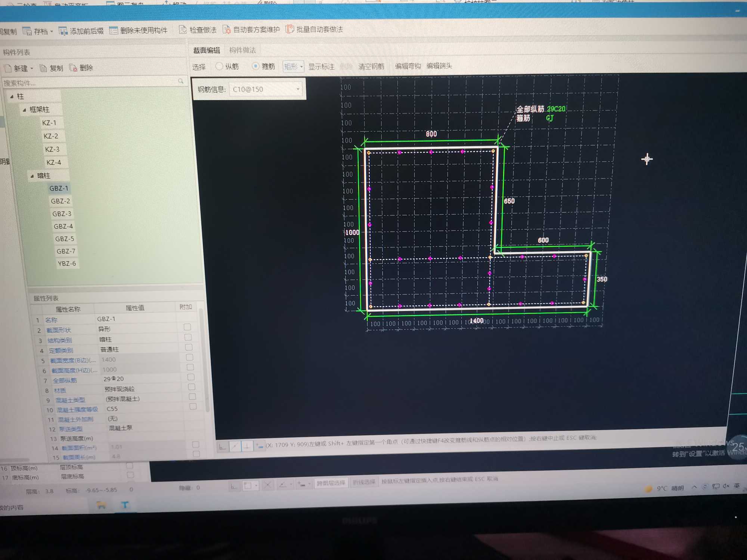Click the 新建 new component icon

click(8, 68)
